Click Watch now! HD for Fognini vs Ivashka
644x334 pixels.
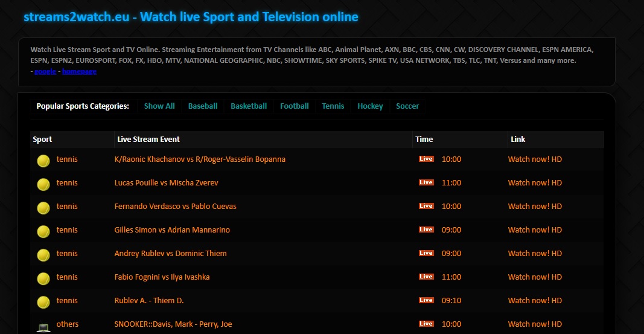tap(535, 277)
